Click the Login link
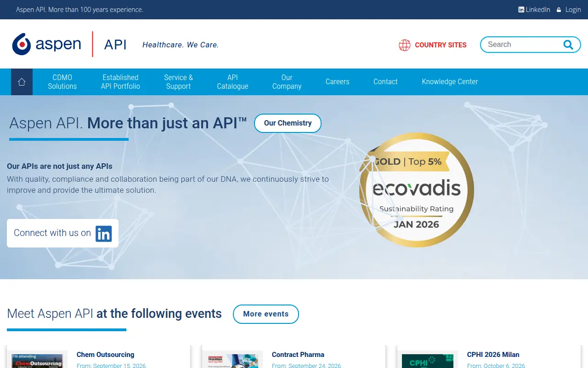 tap(573, 10)
